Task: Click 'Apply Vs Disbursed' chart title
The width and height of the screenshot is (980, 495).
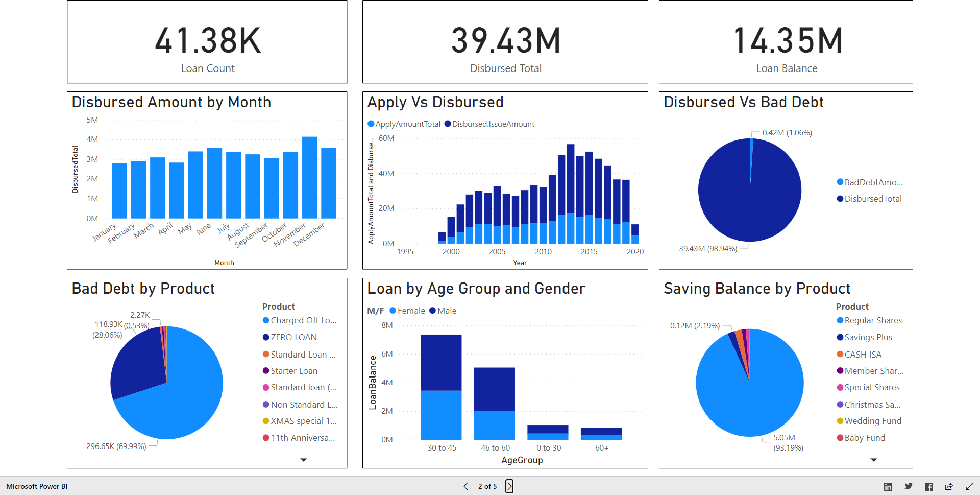Action: click(x=435, y=102)
